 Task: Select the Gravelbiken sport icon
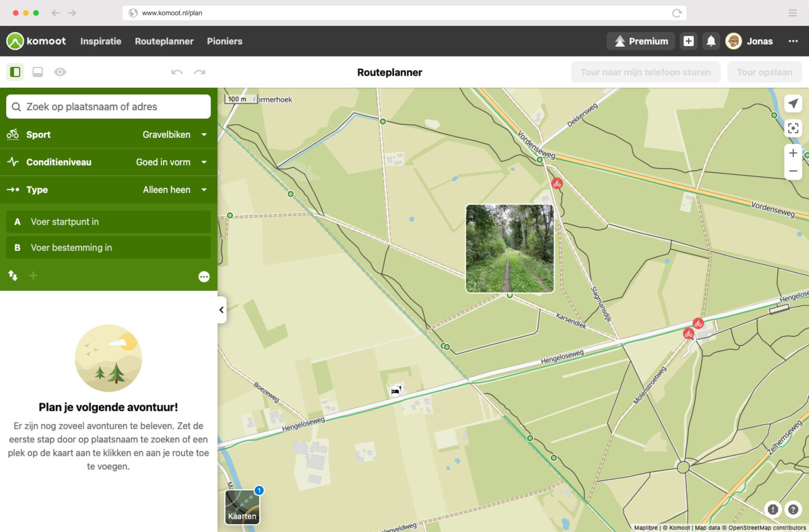pyautogui.click(x=12, y=134)
